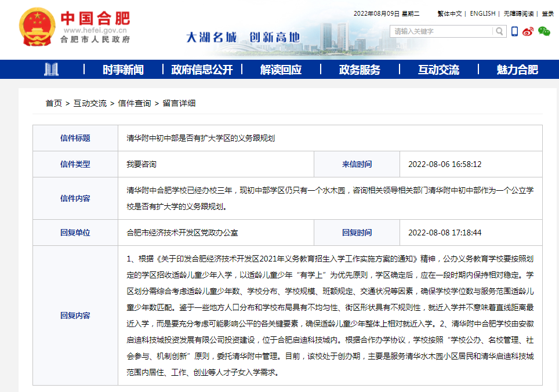Open the 政务服务 menu
559x392 pixels.
click(x=360, y=70)
